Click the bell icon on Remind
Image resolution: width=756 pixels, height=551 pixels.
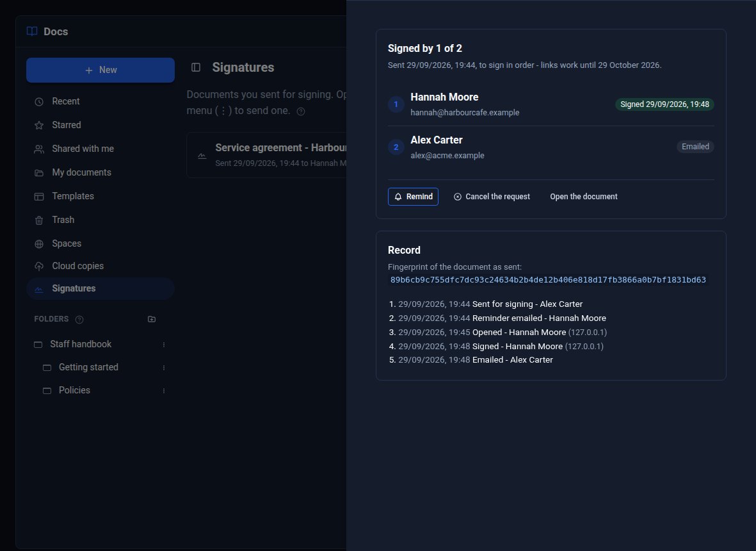point(398,197)
